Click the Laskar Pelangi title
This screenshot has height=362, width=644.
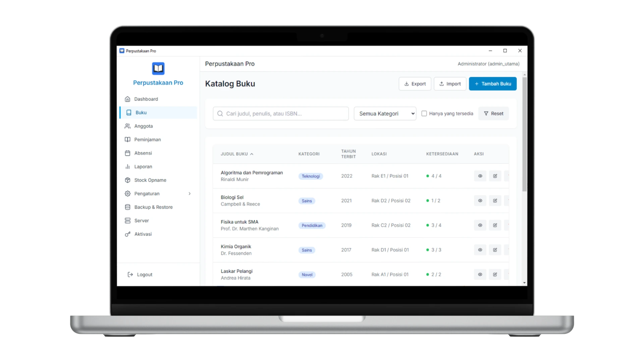(x=236, y=271)
